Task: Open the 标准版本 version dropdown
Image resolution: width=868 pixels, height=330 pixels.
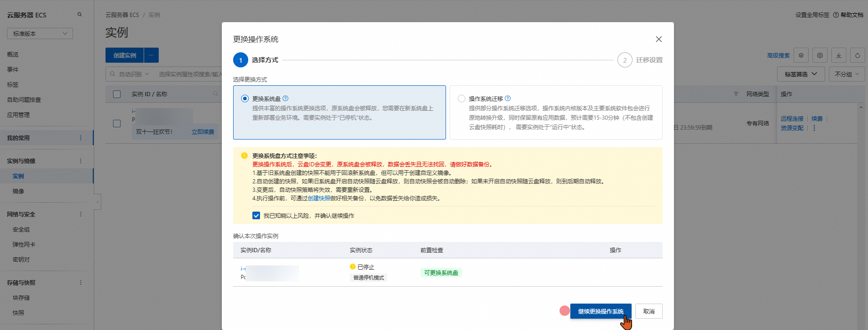Action: point(40,33)
